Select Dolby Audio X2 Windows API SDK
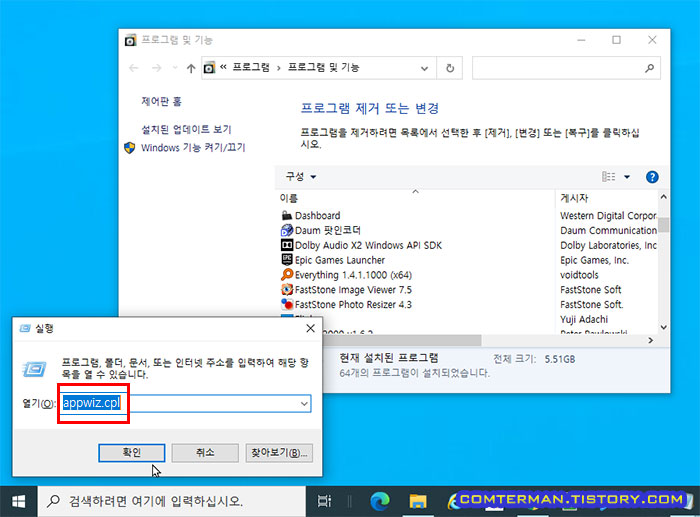Image resolution: width=700 pixels, height=517 pixels. coord(368,245)
